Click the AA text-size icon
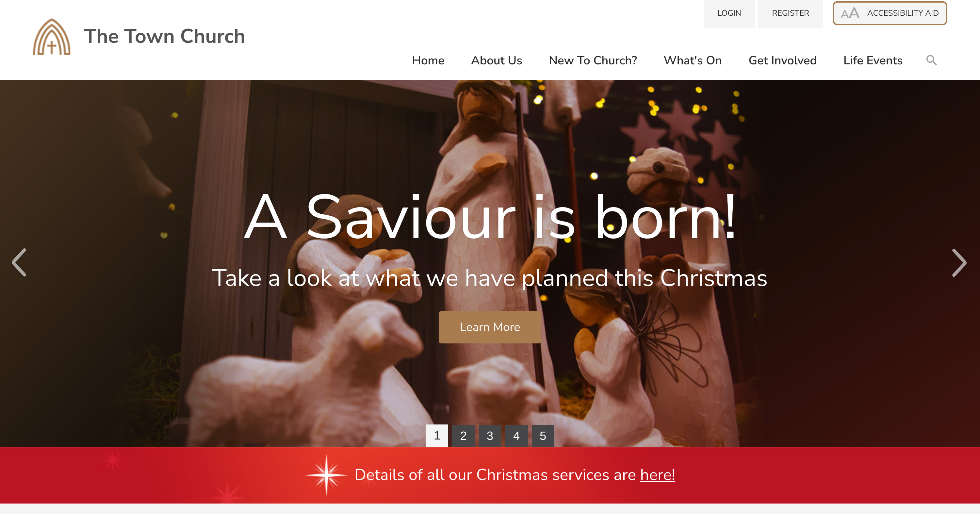The image size is (980, 514). pyautogui.click(x=850, y=13)
